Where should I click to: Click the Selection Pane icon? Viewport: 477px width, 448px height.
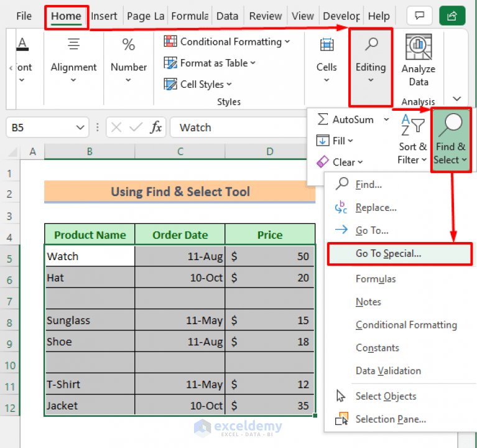[341, 419]
